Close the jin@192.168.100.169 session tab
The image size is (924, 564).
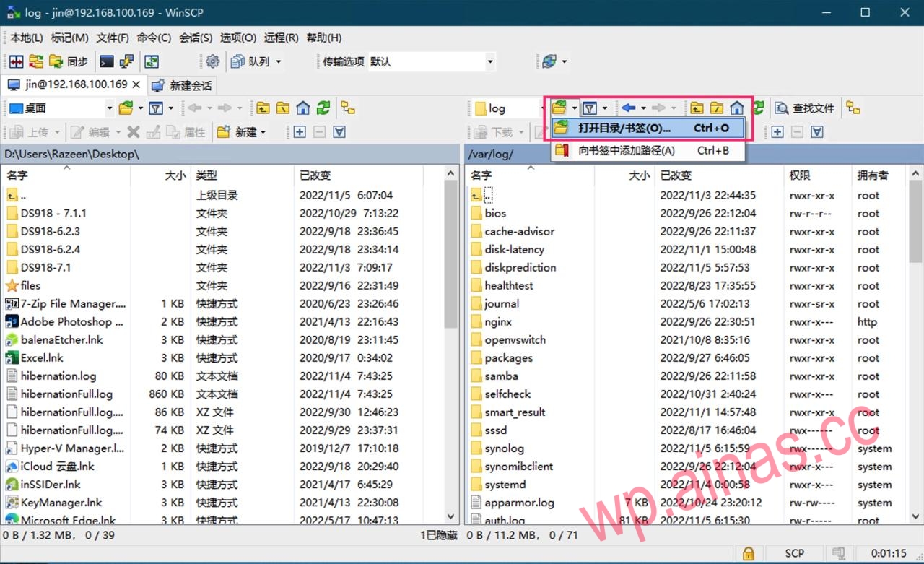[x=136, y=84]
